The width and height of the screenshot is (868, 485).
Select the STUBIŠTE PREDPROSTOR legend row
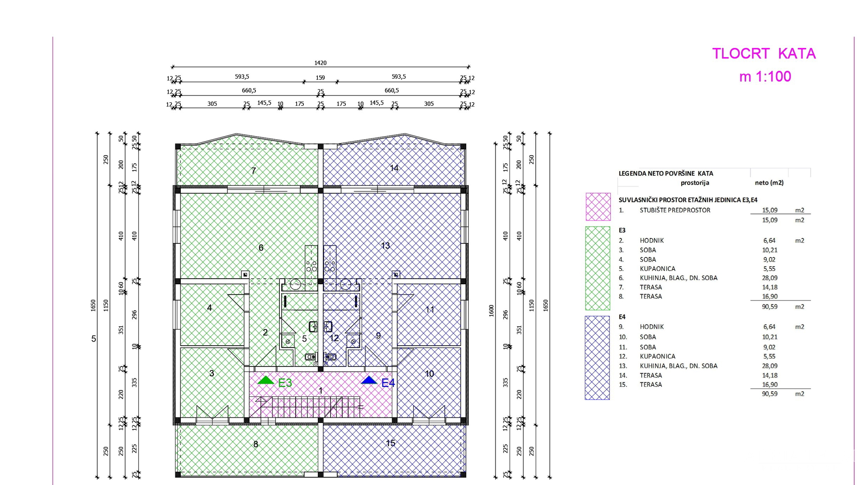point(675,210)
